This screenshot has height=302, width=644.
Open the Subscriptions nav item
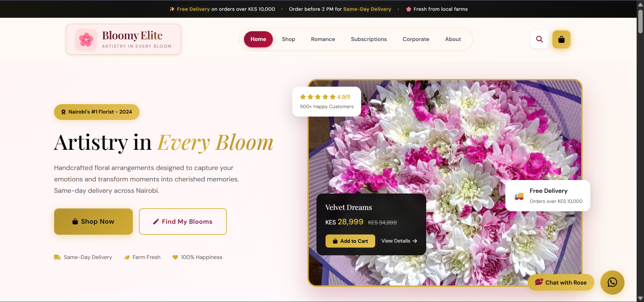point(369,39)
